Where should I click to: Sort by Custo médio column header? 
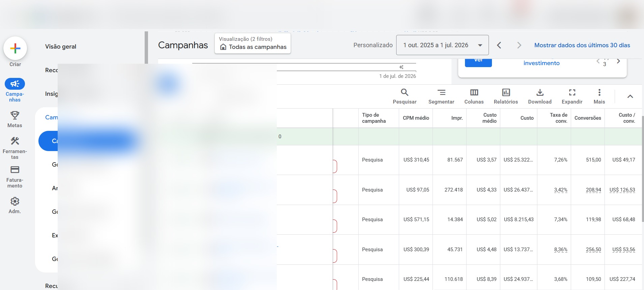490,118
